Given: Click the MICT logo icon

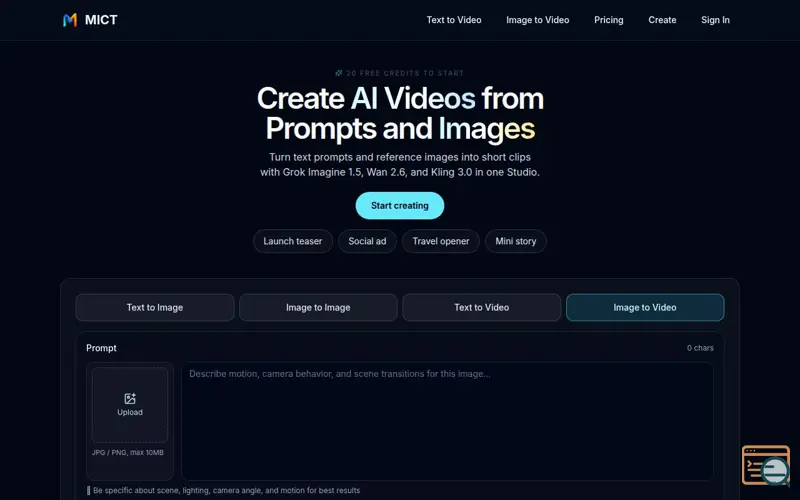Looking at the screenshot, I should coord(70,20).
